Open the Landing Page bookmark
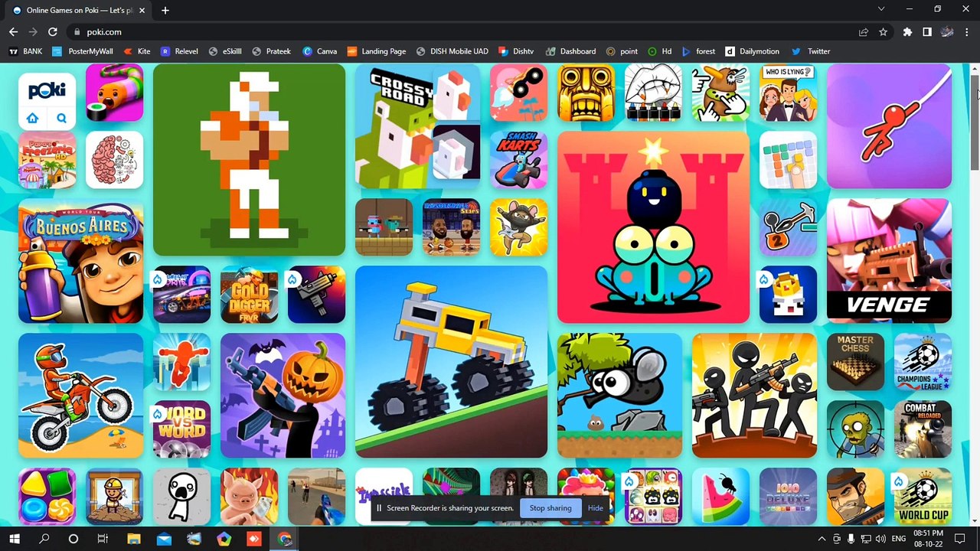The height and width of the screenshot is (551, 980). click(x=376, y=51)
